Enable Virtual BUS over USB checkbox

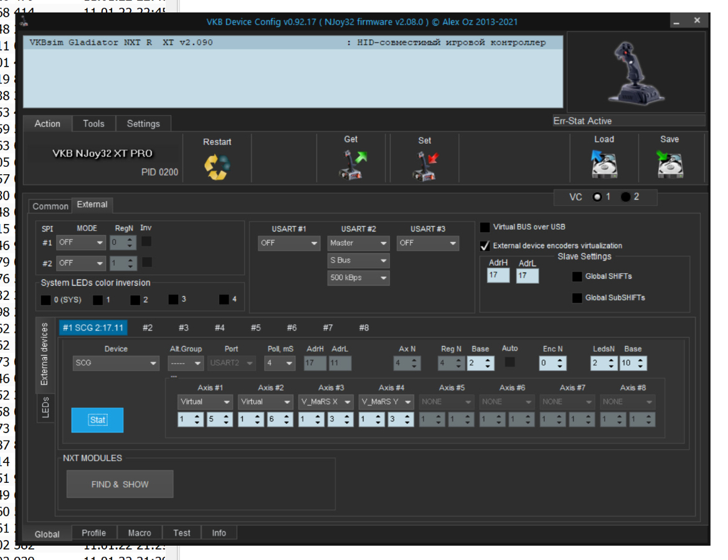click(x=485, y=227)
